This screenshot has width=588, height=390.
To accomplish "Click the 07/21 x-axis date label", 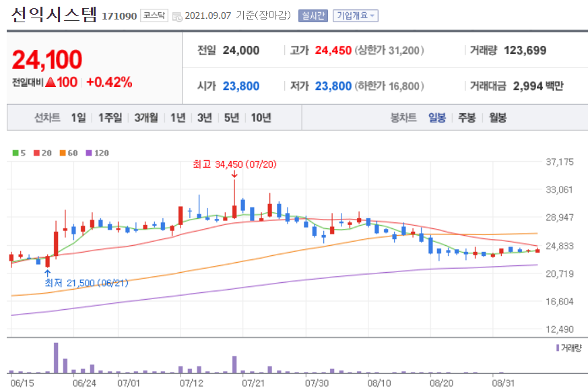I will [253, 383].
